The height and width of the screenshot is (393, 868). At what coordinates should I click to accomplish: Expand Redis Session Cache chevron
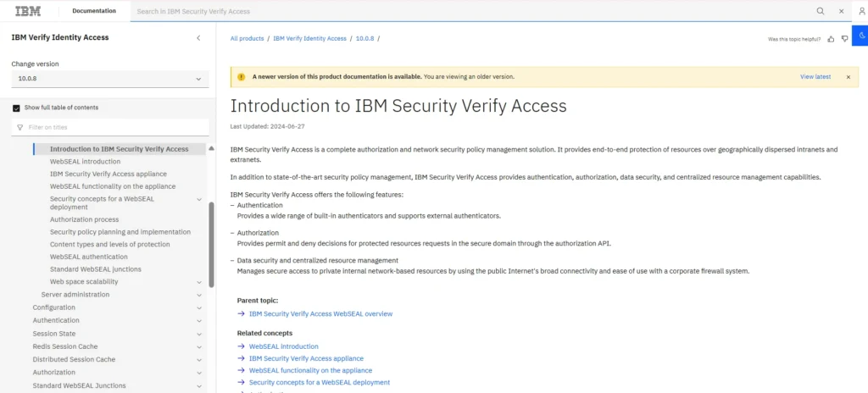click(x=199, y=347)
